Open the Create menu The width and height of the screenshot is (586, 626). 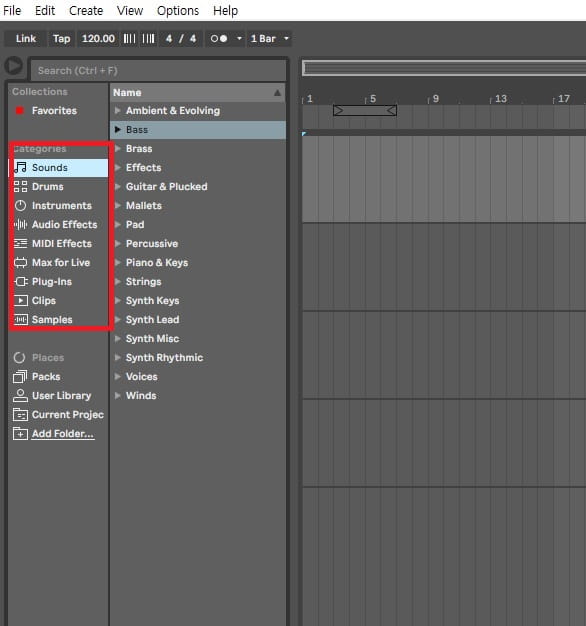click(x=86, y=10)
